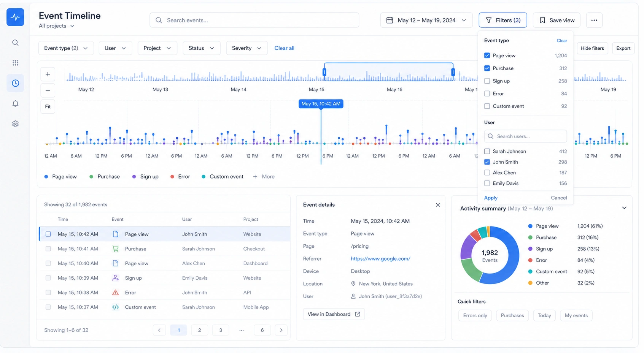The width and height of the screenshot is (644, 353).
Task: Open notifications bell in sidebar
Action: point(15,103)
